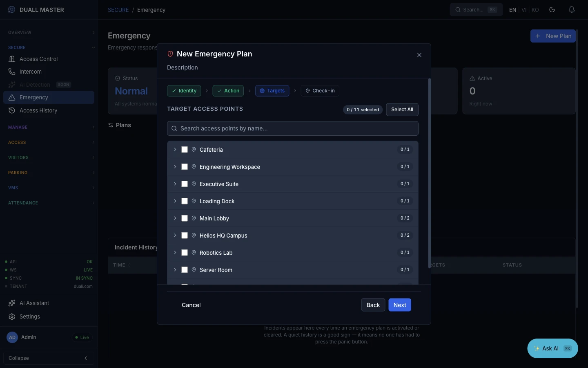
Task: Check the Server Room checkbox
Action: click(x=185, y=270)
